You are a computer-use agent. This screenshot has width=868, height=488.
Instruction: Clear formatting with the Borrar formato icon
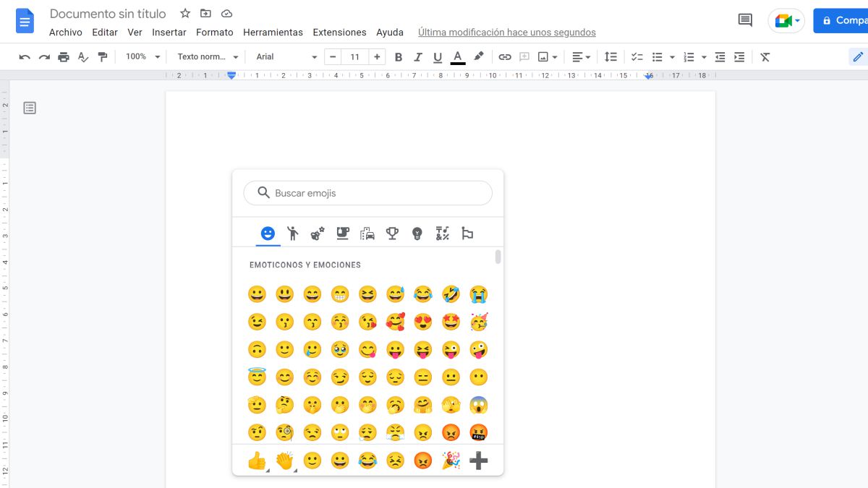pos(765,56)
